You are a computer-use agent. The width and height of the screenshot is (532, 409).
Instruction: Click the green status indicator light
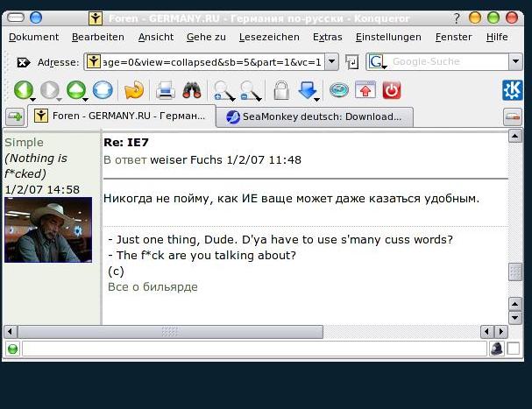[12, 349]
